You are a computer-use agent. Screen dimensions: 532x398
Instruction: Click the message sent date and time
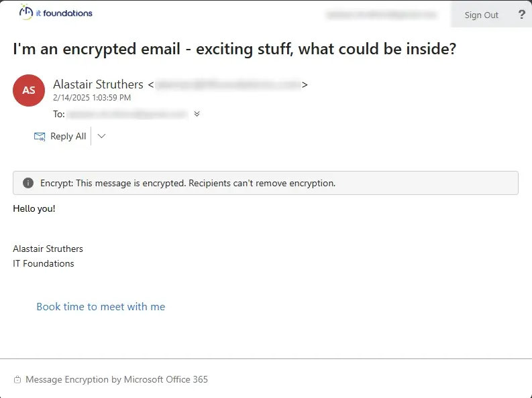point(92,98)
